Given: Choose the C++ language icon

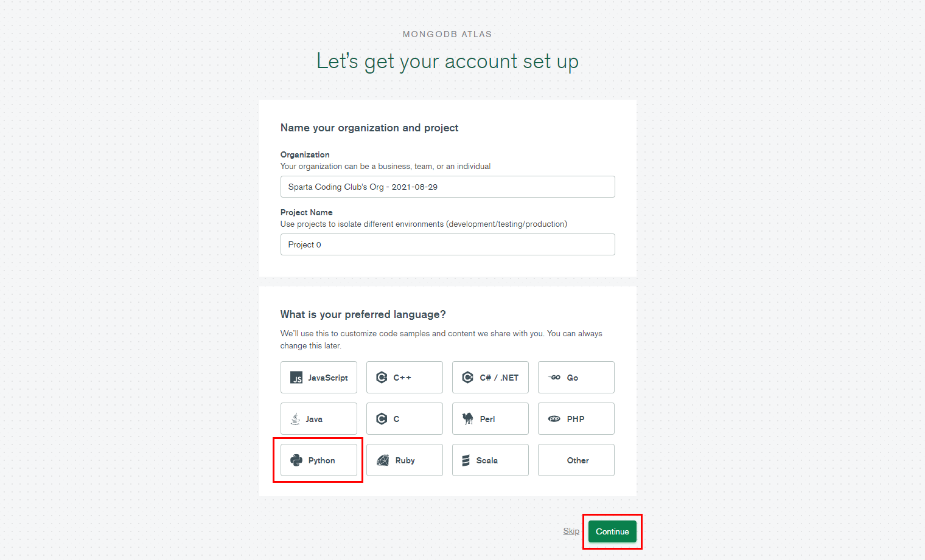Looking at the screenshot, I should tap(382, 378).
